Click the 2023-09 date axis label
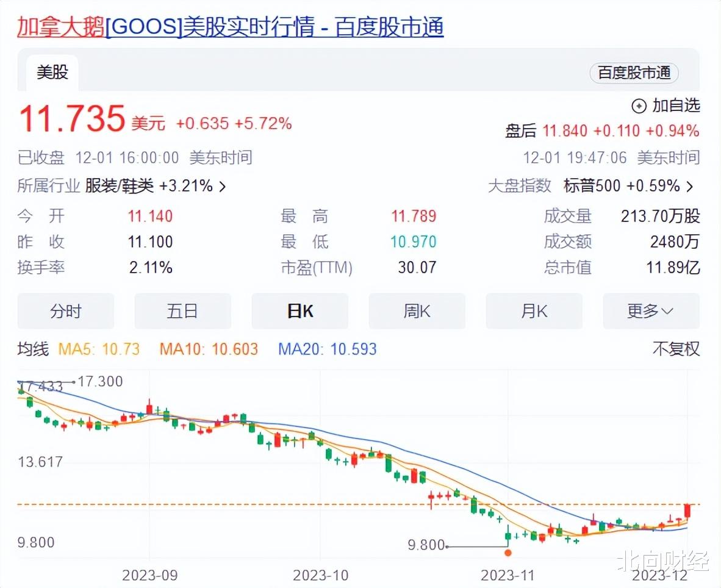721x588 pixels. pyautogui.click(x=150, y=575)
